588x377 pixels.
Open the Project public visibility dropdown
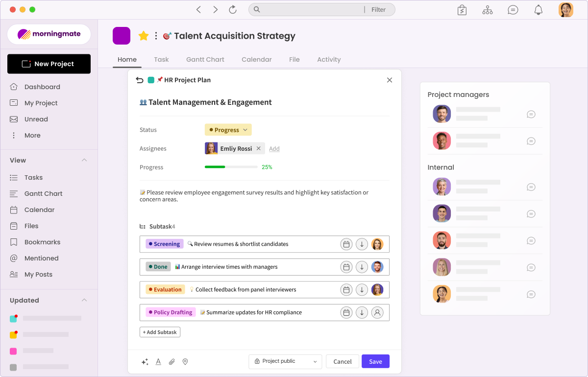(x=285, y=361)
